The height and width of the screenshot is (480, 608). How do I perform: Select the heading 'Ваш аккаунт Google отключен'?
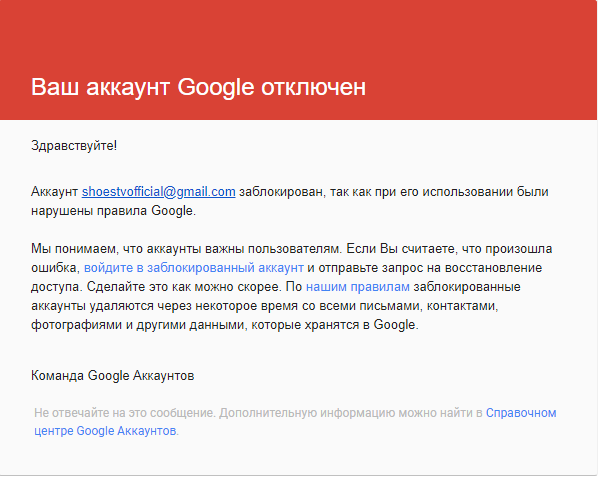[x=198, y=87]
